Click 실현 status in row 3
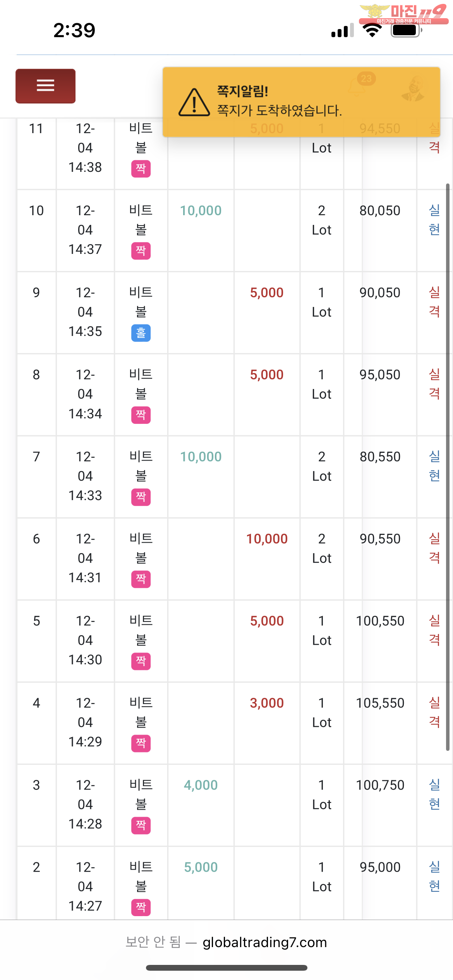Viewport: 453px width, 980px height. 434,794
